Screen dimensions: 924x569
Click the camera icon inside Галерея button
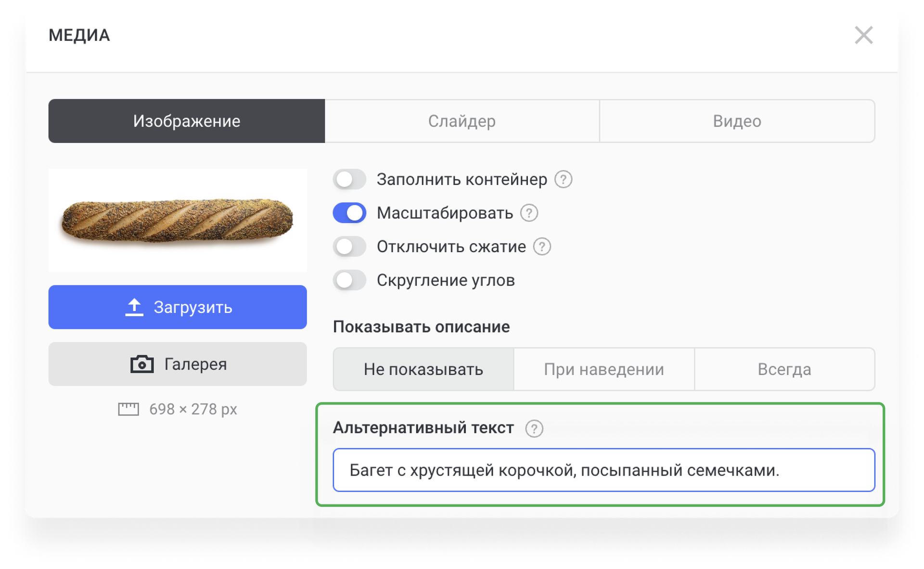click(x=142, y=364)
